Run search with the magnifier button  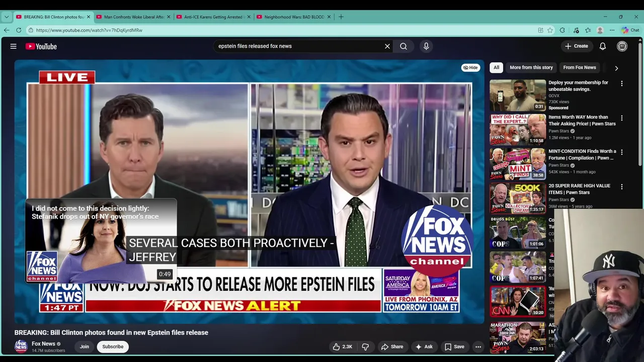(404, 46)
